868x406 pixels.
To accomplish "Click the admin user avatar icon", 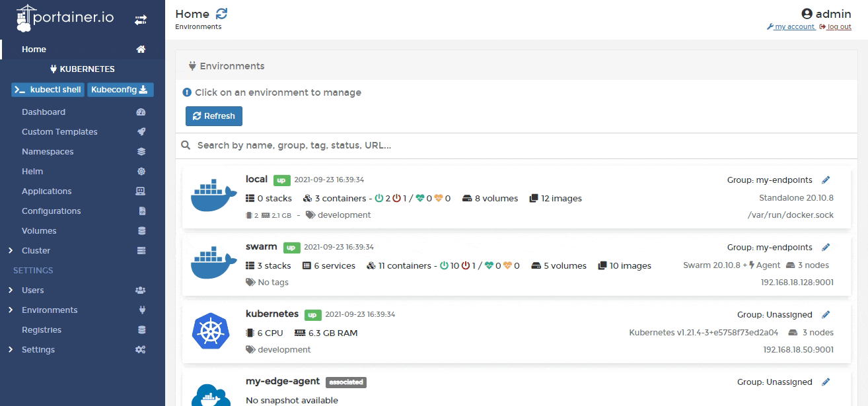I will (807, 14).
